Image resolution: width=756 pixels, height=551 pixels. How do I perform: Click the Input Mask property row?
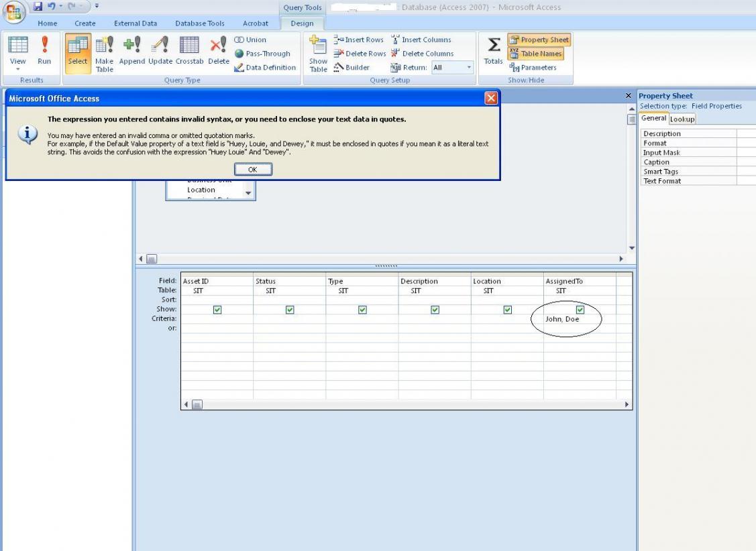point(698,152)
